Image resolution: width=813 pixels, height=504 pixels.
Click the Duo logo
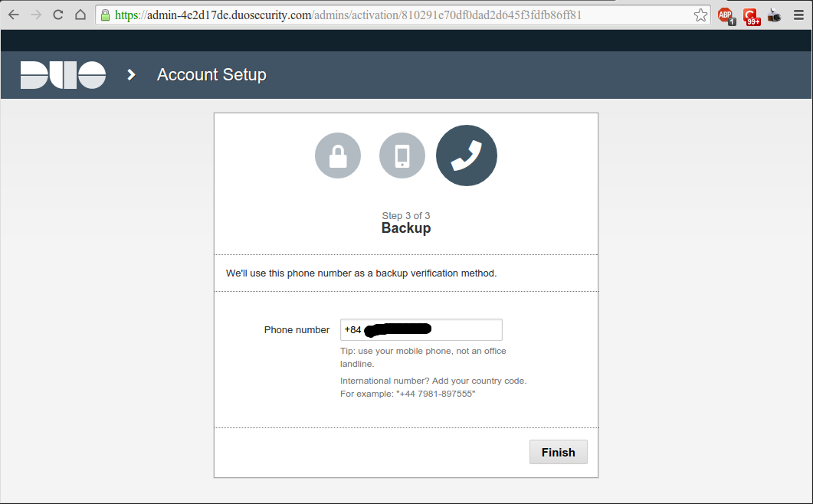(x=63, y=75)
